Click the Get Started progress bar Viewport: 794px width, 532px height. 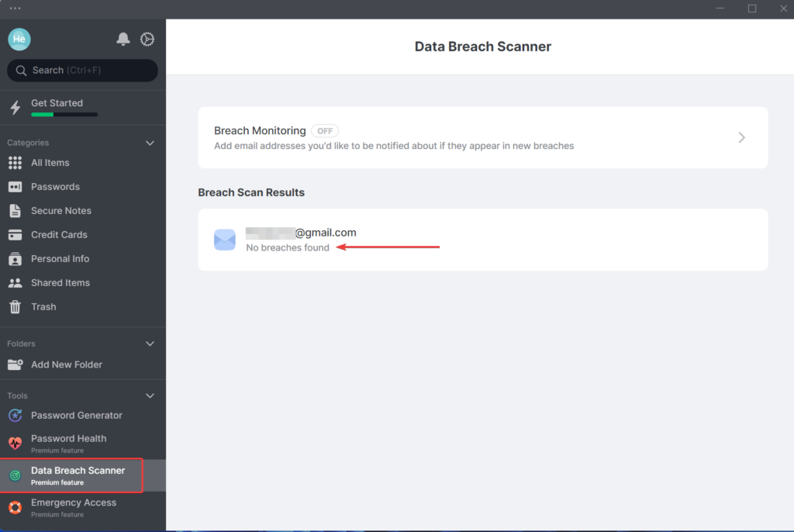64,115
